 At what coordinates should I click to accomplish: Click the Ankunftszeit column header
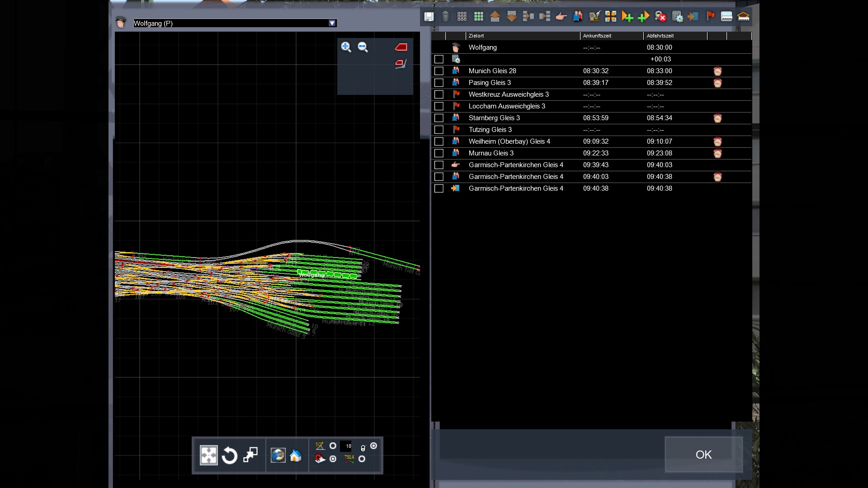click(x=612, y=36)
